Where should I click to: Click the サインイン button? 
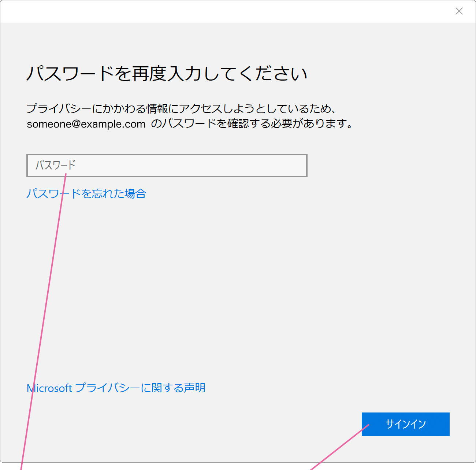pos(405,424)
